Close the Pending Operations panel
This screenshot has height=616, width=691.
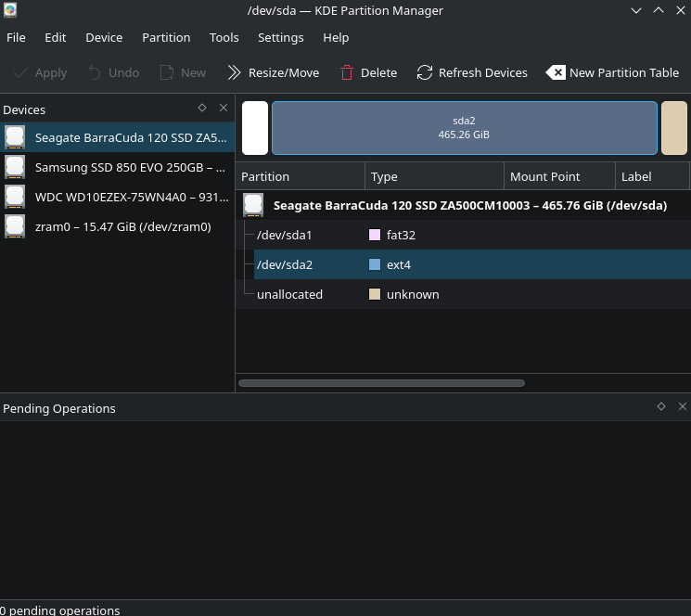pos(682,406)
